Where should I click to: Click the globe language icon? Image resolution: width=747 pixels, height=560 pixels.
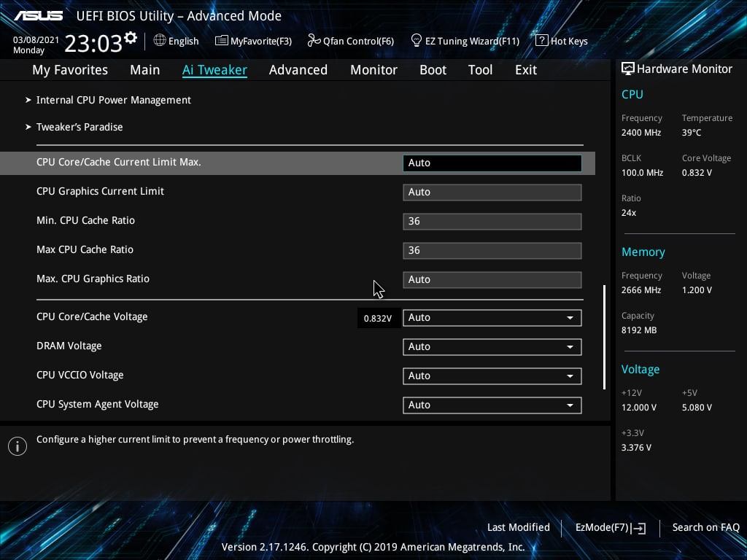click(160, 41)
